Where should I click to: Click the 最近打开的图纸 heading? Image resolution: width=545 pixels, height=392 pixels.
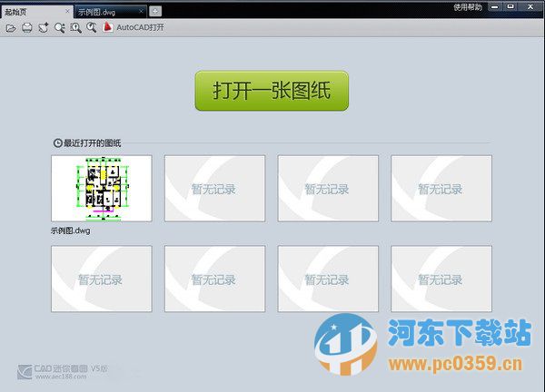(x=92, y=143)
